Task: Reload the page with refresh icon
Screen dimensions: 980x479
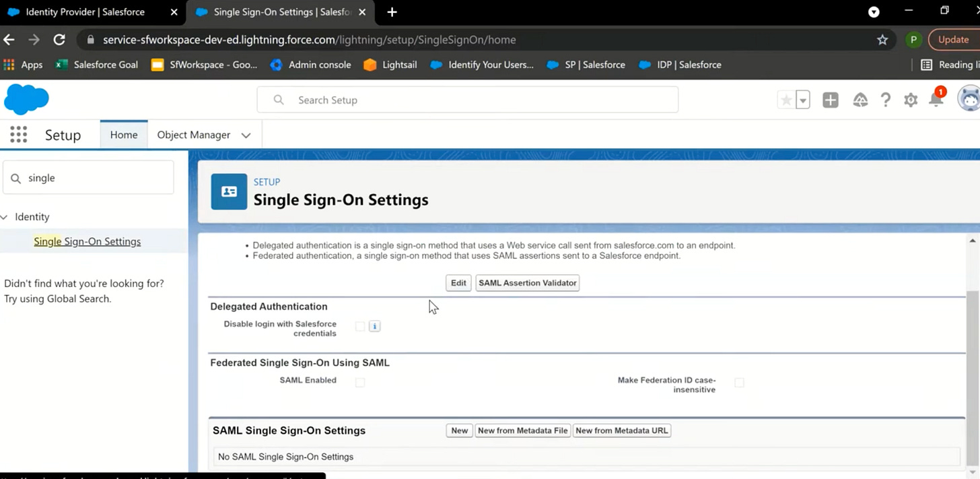Action: pos(59,40)
